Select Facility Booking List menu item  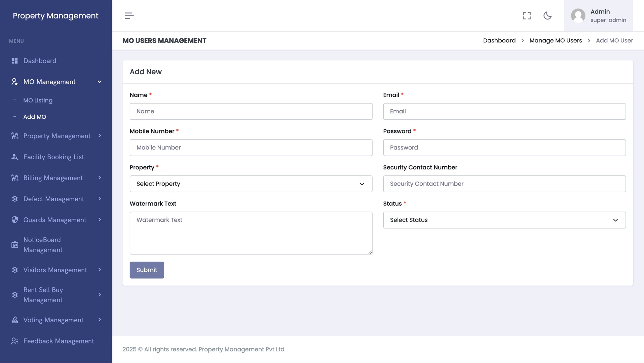53,157
